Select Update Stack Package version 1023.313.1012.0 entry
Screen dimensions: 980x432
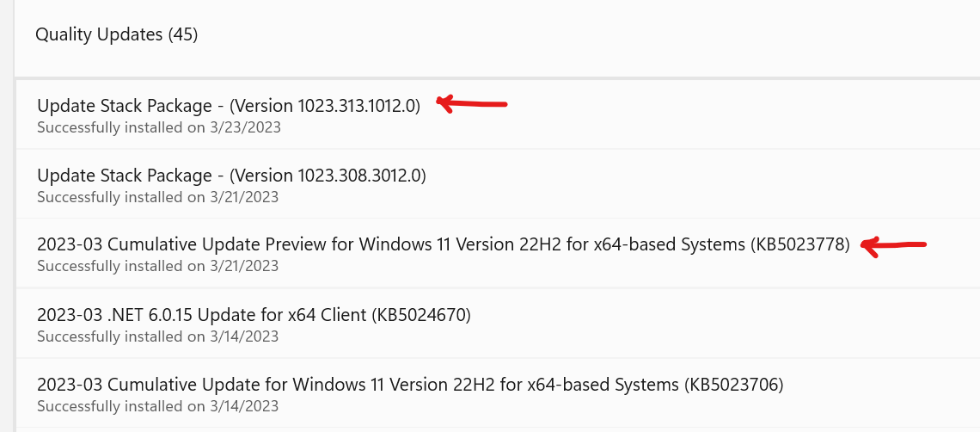pyautogui.click(x=497, y=114)
